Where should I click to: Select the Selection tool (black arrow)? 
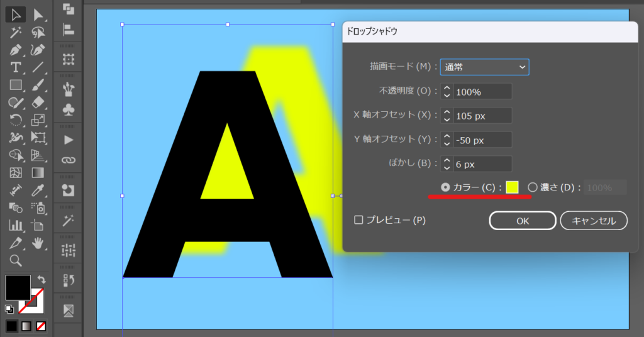pos(16,15)
